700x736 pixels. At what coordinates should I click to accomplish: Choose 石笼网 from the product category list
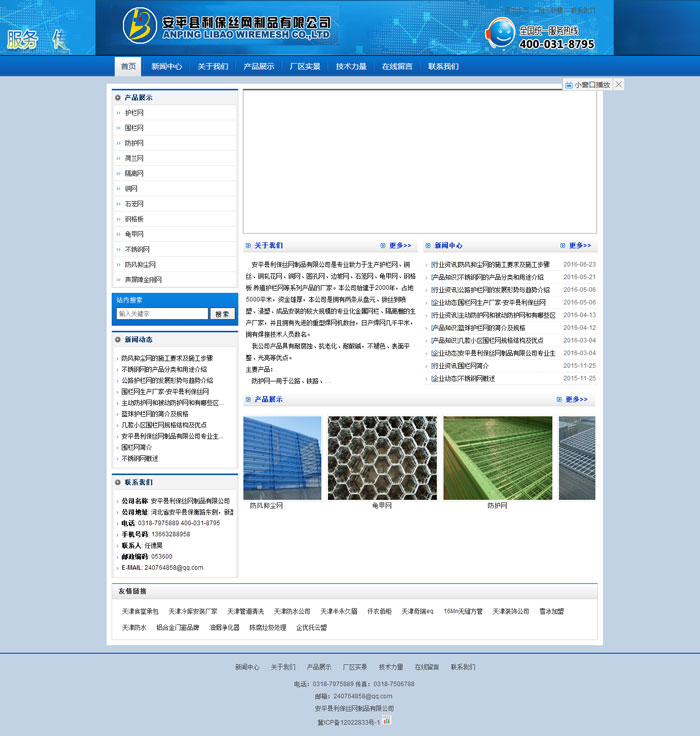(x=134, y=204)
